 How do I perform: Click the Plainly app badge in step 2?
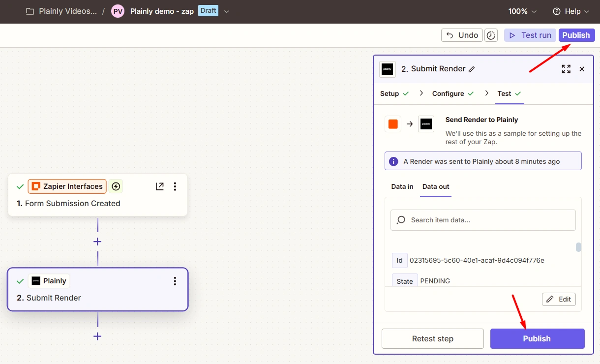pyautogui.click(x=49, y=281)
